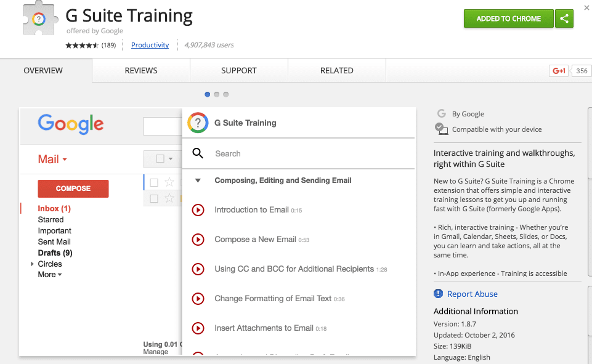Click the Search field in G Suite Training
This screenshot has width=592, height=364.
click(298, 154)
